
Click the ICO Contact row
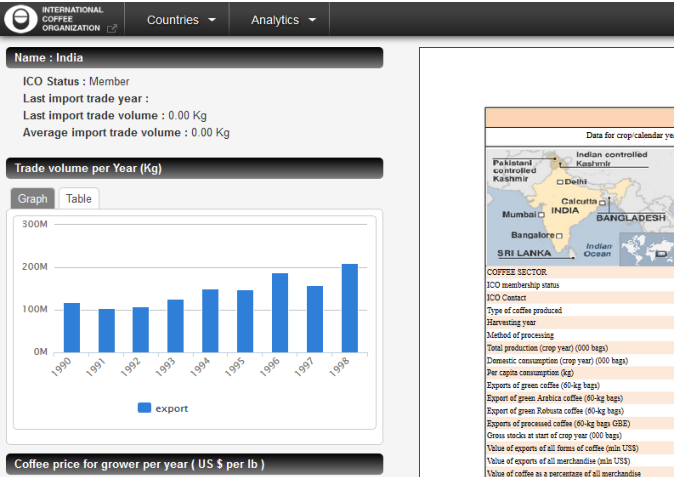(580, 297)
